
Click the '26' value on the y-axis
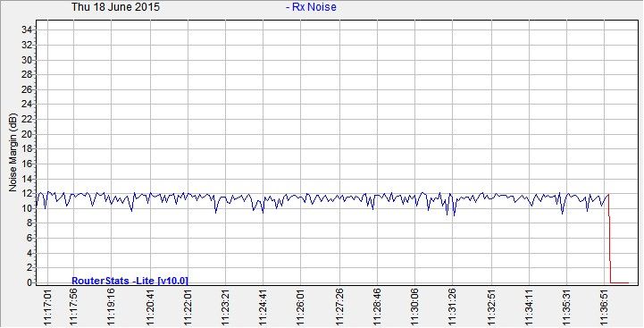coord(28,89)
